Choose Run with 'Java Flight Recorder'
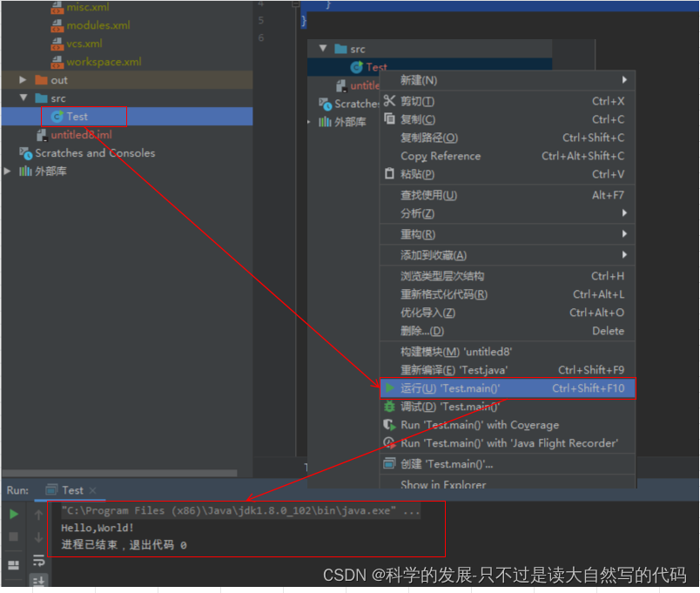This screenshot has height=593, width=700. pyautogui.click(x=507, y=443)
